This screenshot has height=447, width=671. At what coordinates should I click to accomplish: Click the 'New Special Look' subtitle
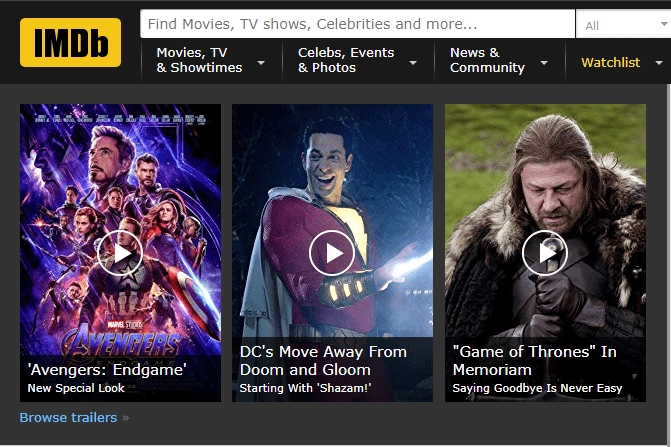[76, 388]
